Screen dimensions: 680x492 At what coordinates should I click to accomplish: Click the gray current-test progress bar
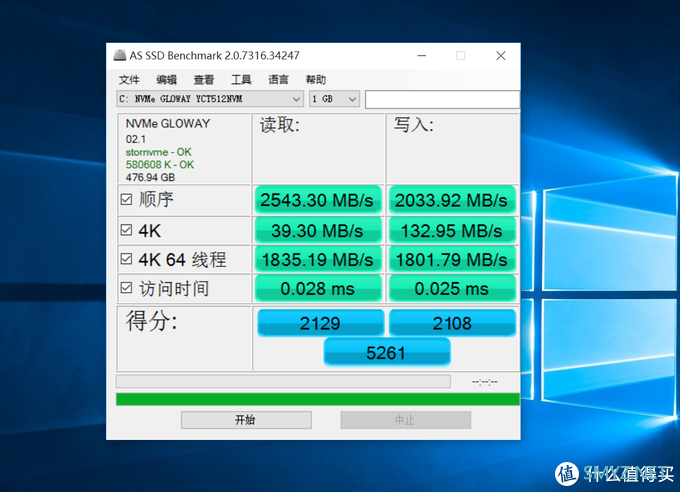click(283, 381)
